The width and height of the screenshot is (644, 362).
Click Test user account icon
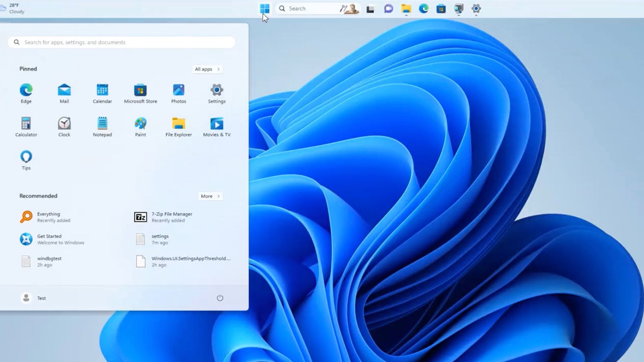click(x=25, y=297)
